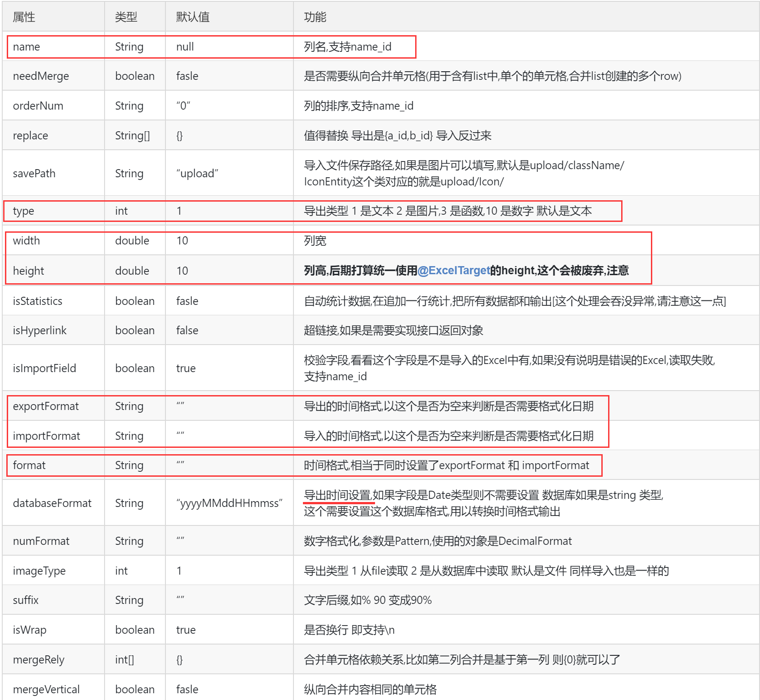Select the 'format' attribute cell
The image size is (760, 700).
pyautogui.click(x=53, y=465)
